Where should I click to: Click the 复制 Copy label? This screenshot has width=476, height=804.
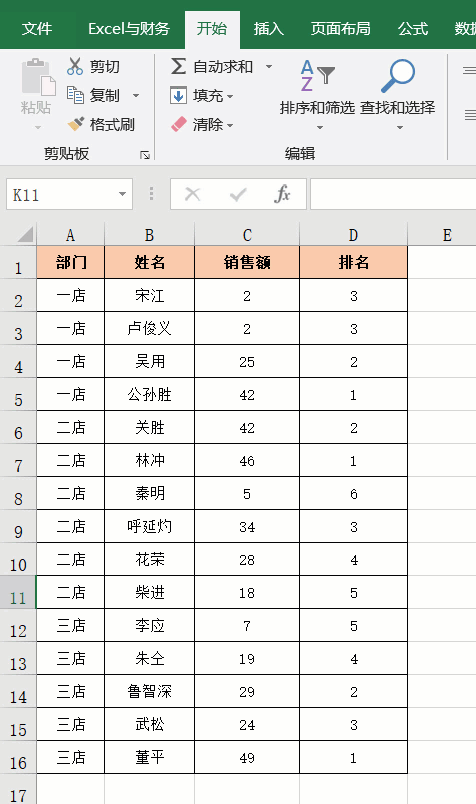coord(105,95)
